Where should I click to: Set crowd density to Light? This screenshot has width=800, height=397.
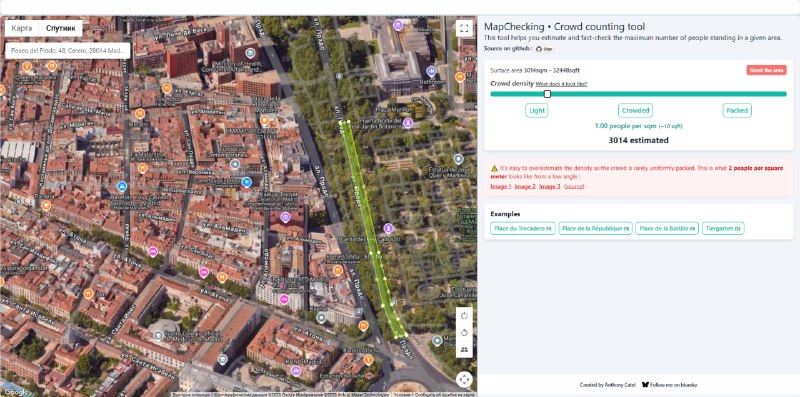pyautogui.click(x=537, y=111)
